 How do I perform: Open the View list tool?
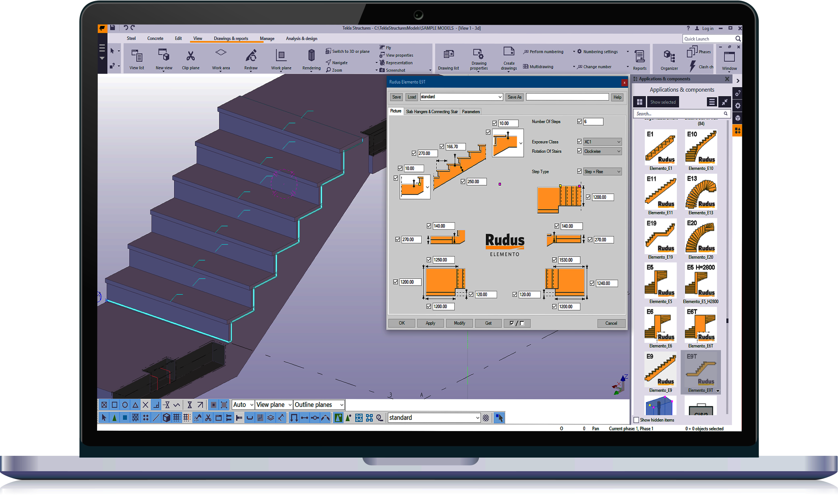[137, 59]
